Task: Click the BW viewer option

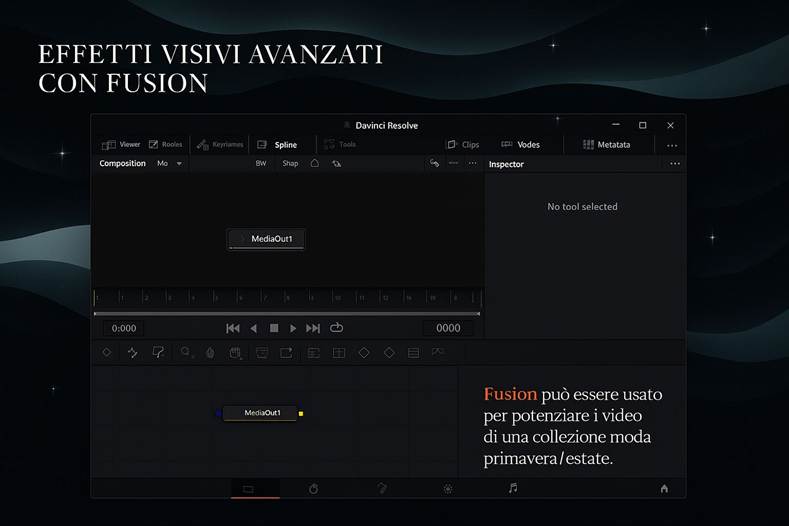Action: (261, 163)
